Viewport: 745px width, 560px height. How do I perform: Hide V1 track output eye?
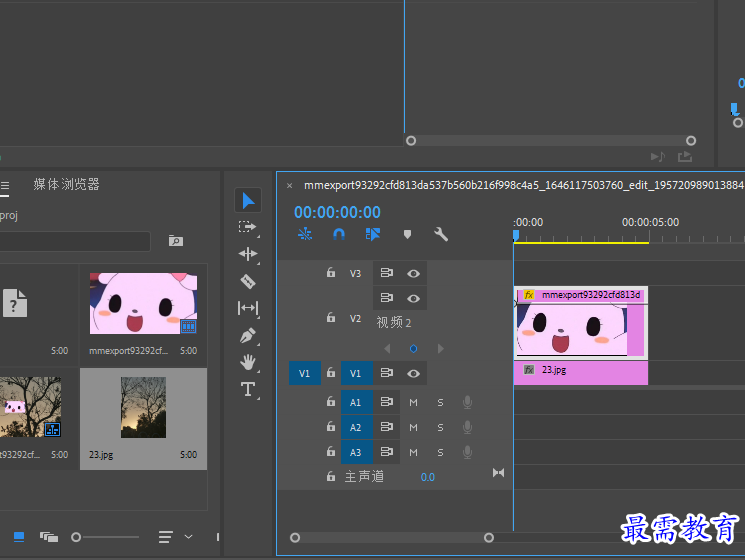pos(413,374)
